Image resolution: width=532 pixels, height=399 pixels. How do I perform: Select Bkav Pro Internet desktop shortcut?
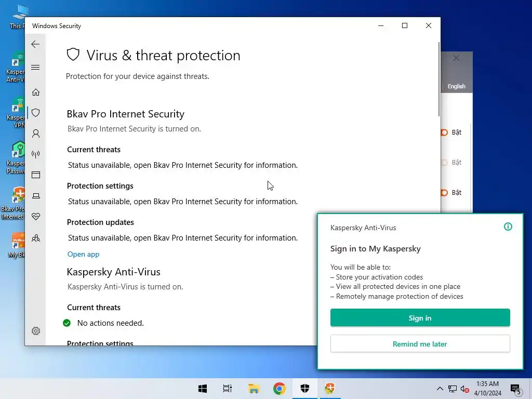coord(13,204)
